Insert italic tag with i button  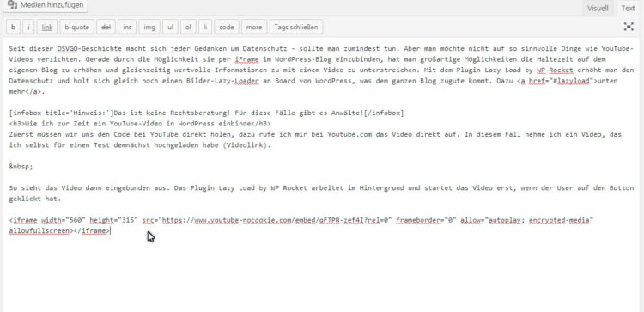click(x=28, y=28)
